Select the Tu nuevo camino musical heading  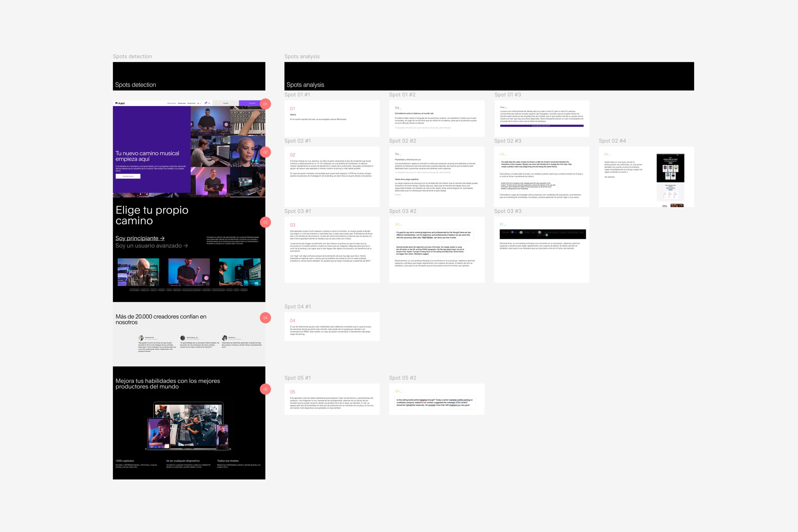(147, 156)
